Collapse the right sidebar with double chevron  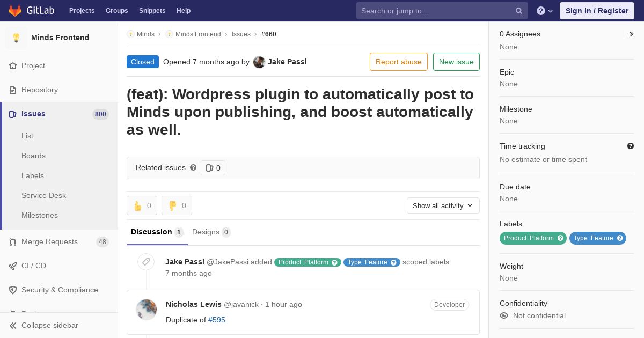coord(631,34)
